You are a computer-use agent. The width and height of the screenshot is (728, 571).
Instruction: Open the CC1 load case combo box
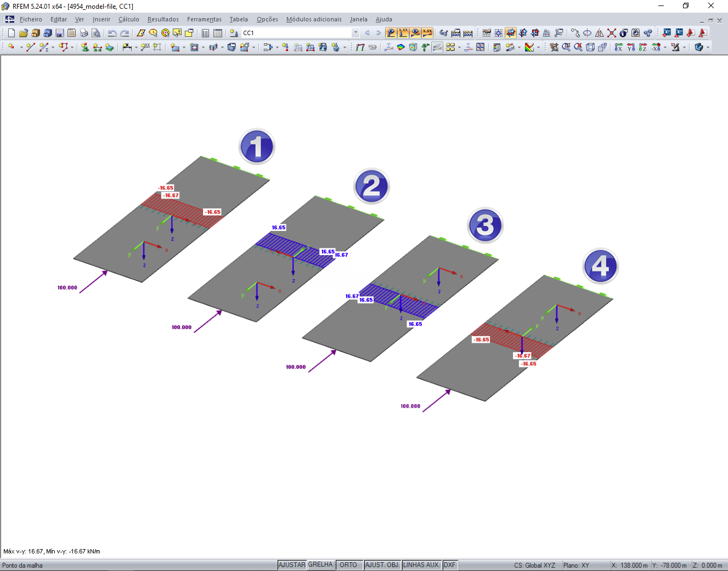click(x=301, y=33)
